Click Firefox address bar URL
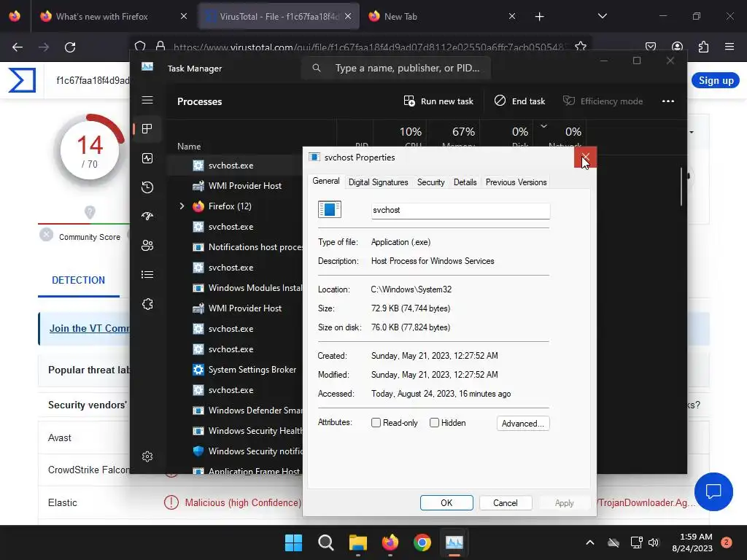 pyautogui.click(x=369, y=47)
